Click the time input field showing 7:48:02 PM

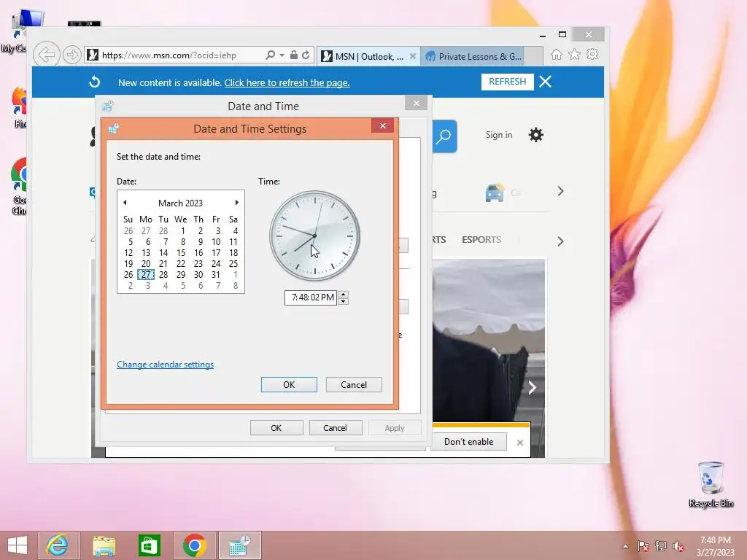pyautogui.click(x=311, y=297)
